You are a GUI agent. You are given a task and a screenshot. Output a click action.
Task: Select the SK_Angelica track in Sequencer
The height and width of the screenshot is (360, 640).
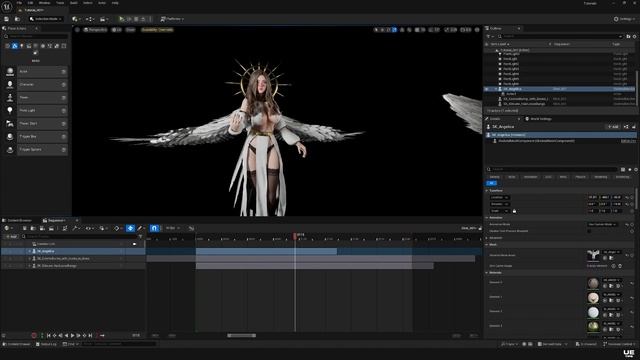[73, 251]
